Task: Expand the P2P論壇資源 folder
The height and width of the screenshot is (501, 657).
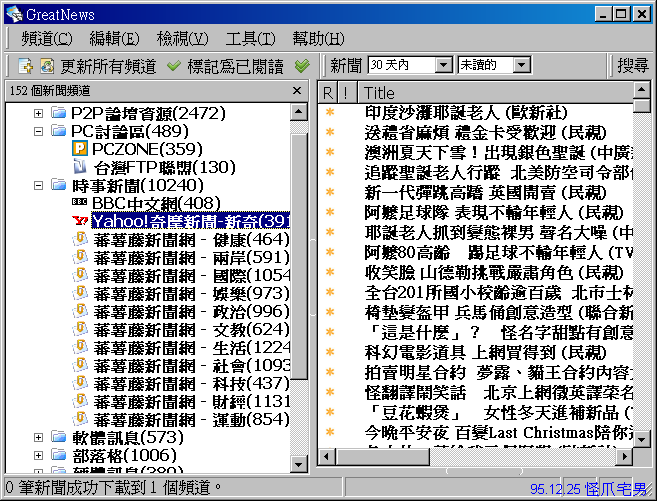Action: click(x=39, y=113)
